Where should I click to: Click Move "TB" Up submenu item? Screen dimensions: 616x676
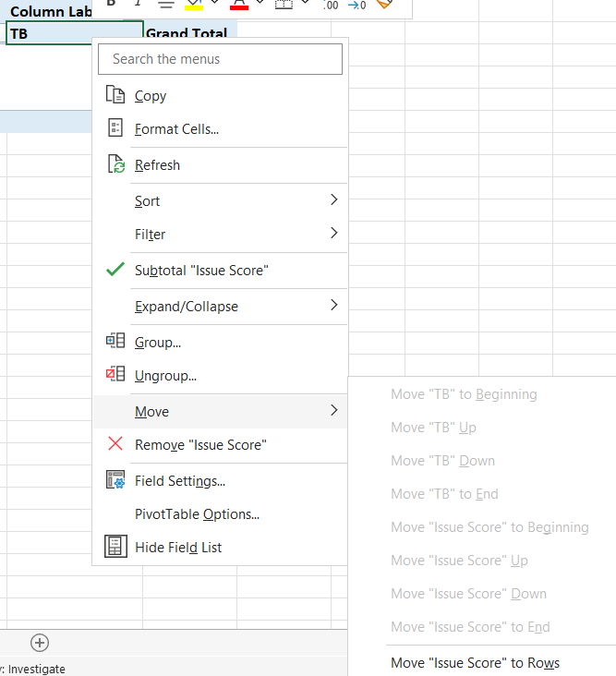pyautogui.click(x=433, y=428)
